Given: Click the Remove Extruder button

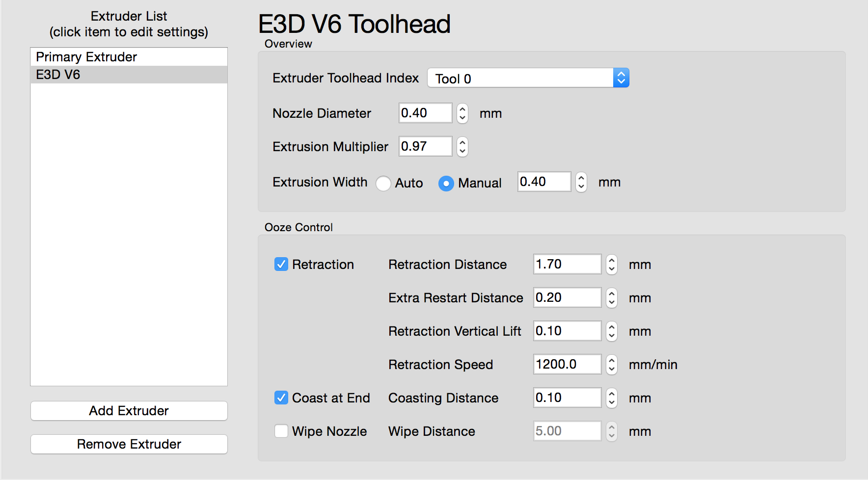Looking at the screenshot, I should click(129, 444).
